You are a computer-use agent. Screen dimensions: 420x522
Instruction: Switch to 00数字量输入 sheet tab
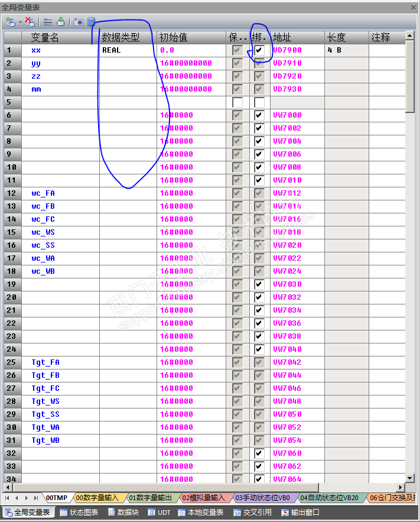[x=97, y=498]
